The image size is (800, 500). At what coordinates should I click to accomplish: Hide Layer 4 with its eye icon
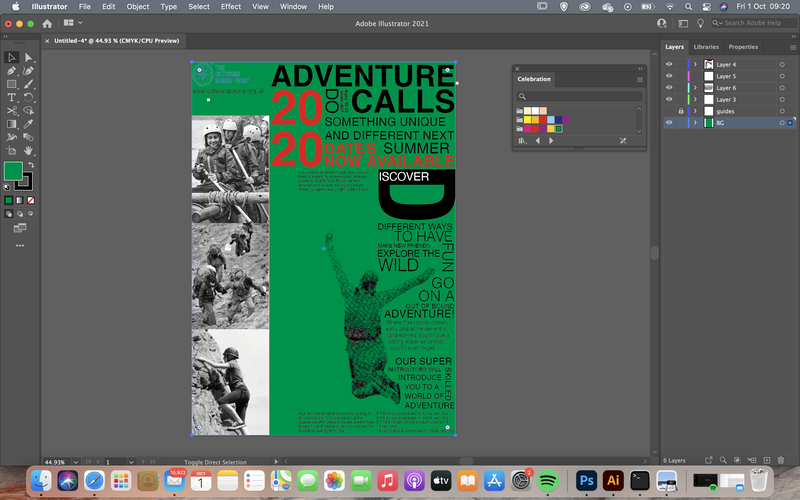pyautogui.click(x=669, y=64)
